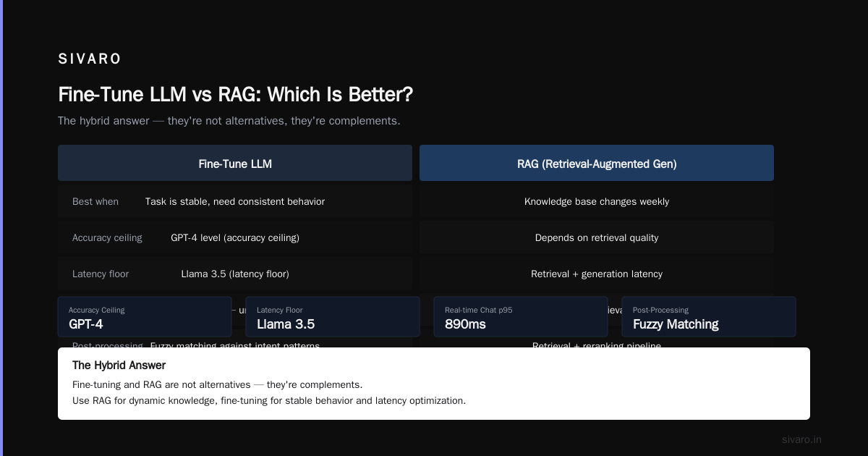Select the 'Best when' row label
Viewport: 868px width, 456px height.
[x=95, y=201]
